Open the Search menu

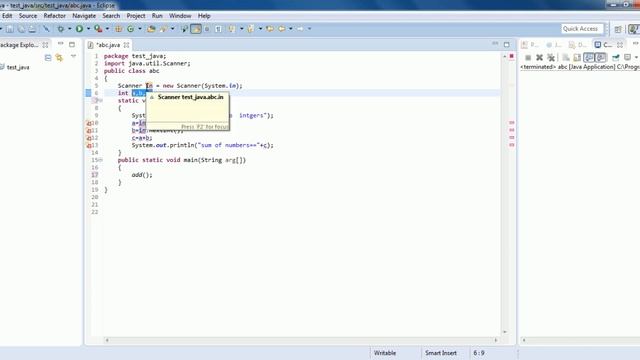111,16
